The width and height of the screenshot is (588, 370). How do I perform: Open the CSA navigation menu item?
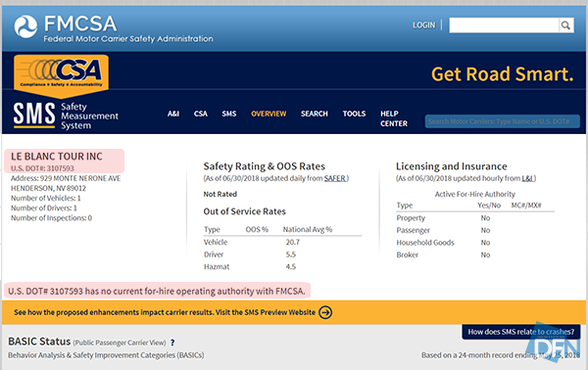tap(201, 114)
